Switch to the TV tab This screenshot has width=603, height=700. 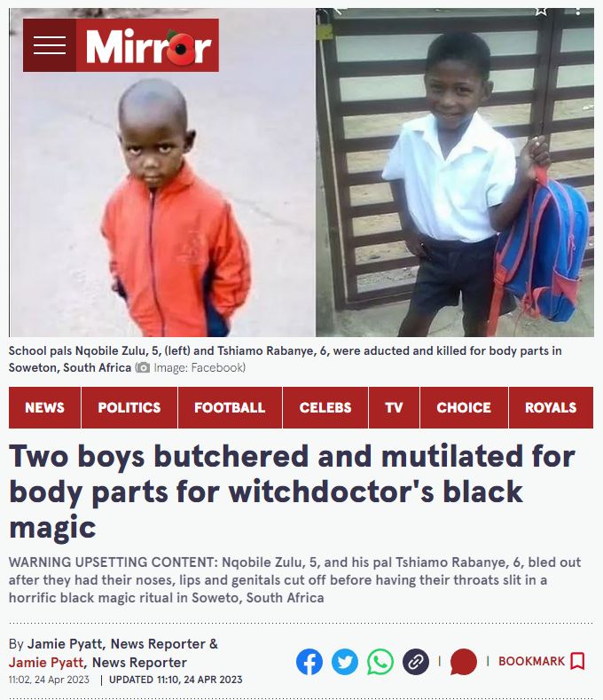394,407
